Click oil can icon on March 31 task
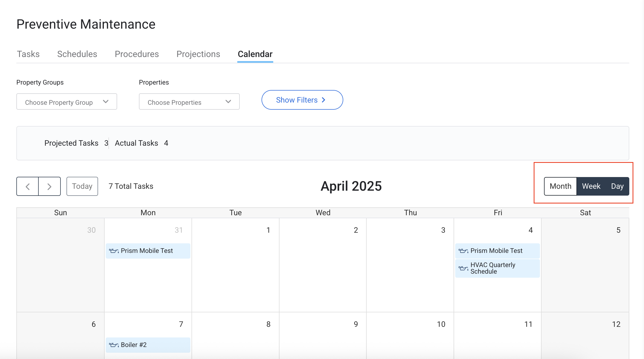 coord(114,251)
